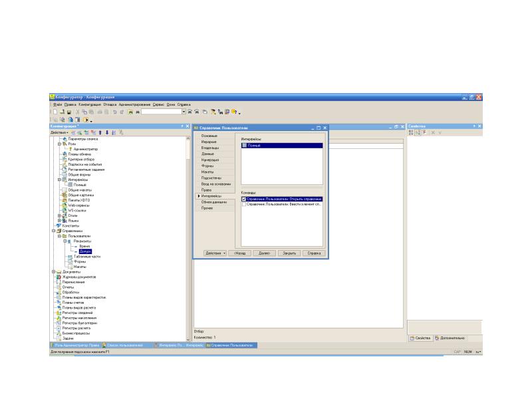Switch to the Права tab in dialog

point(206,190)
